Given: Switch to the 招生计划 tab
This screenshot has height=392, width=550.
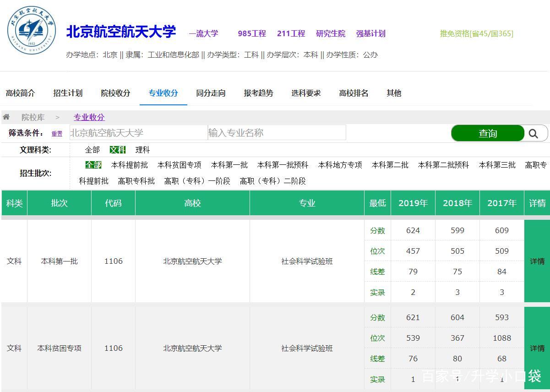Looking at the screenshot, I should click(x=68, y=93).
